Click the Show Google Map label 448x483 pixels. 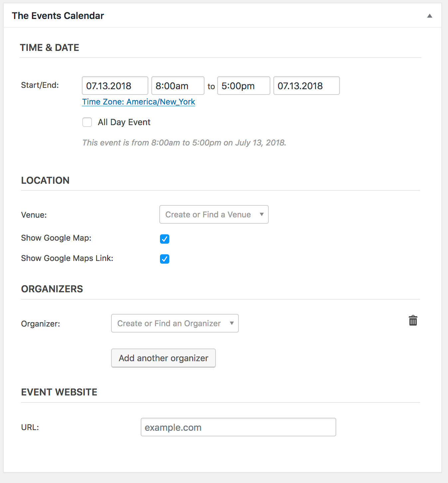[56, 238]
